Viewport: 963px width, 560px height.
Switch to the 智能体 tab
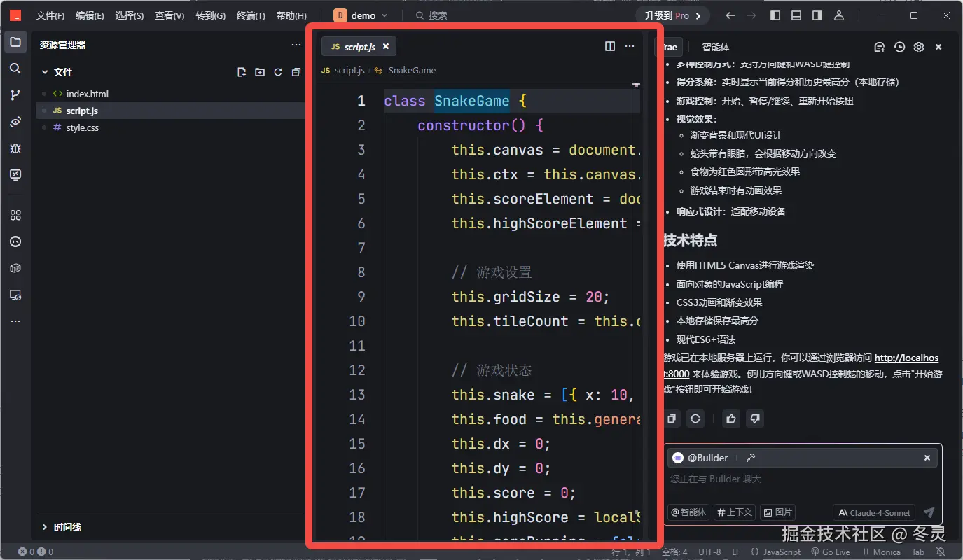tap(716, 47)
